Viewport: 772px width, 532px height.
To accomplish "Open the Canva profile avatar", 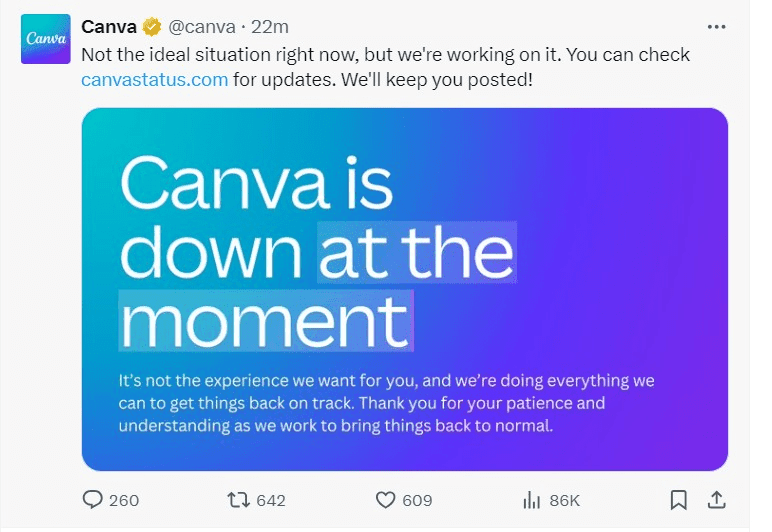I will [45, 39].
